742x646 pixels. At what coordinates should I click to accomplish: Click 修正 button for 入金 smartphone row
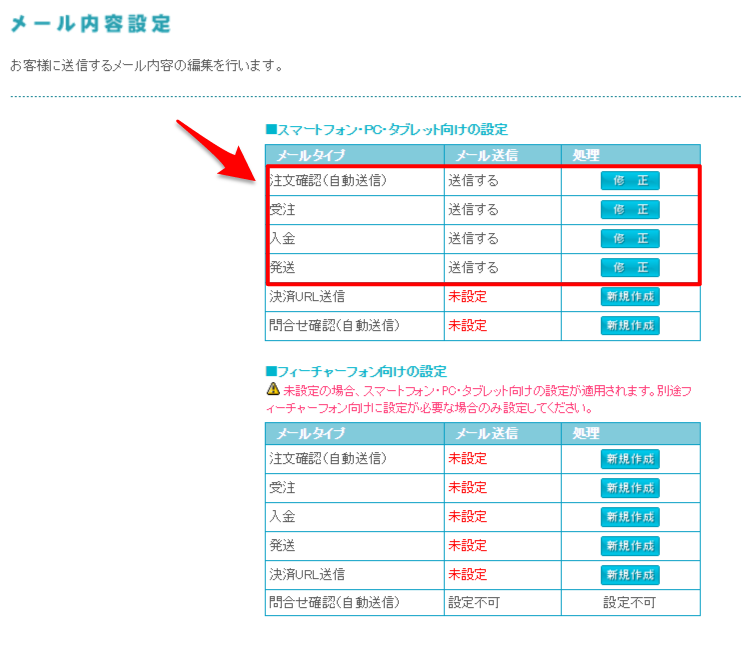[630, 238]
